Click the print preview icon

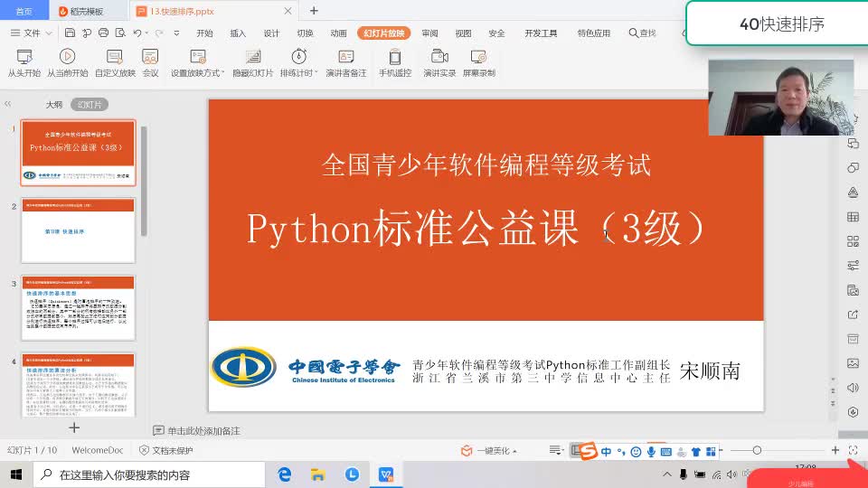[x=120, y=33]
